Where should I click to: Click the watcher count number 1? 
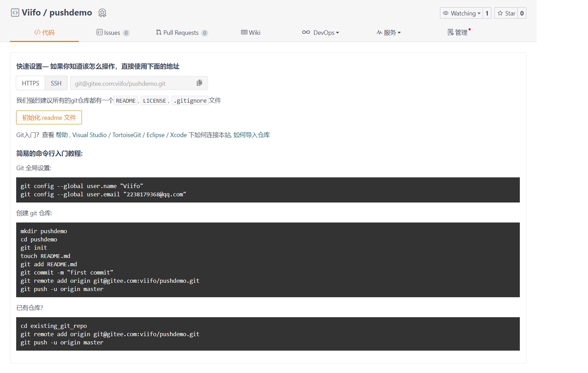click(x=487, y=13)
